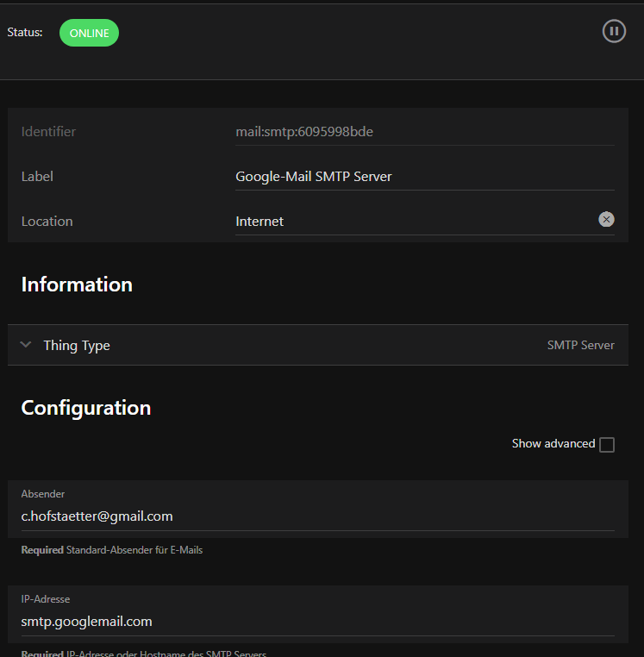This screenshot has height=657, width=644.
Task: Expand the Thing Type chevron arrow
Action: coord(26,345)
